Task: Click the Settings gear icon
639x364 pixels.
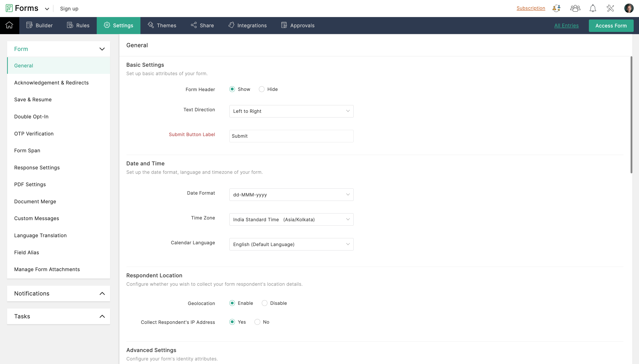Action: (107, 25)
